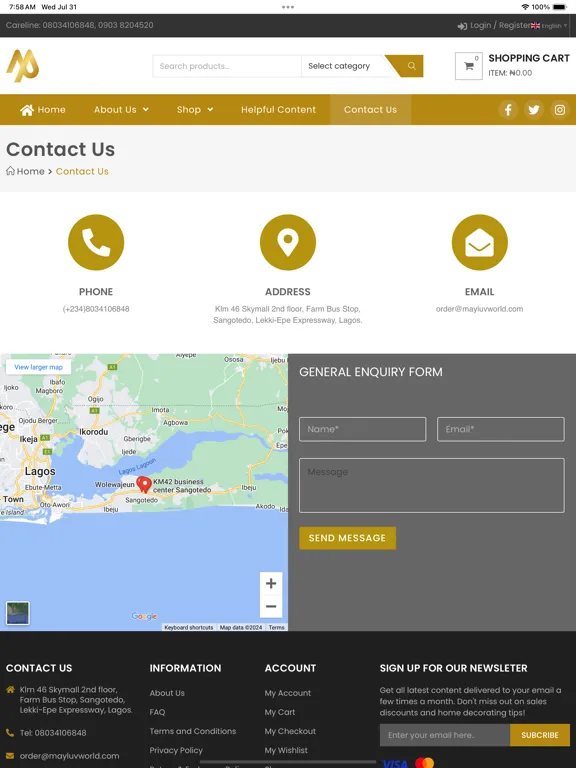
Task: Click the Search products field
Action: coord(227,66)
